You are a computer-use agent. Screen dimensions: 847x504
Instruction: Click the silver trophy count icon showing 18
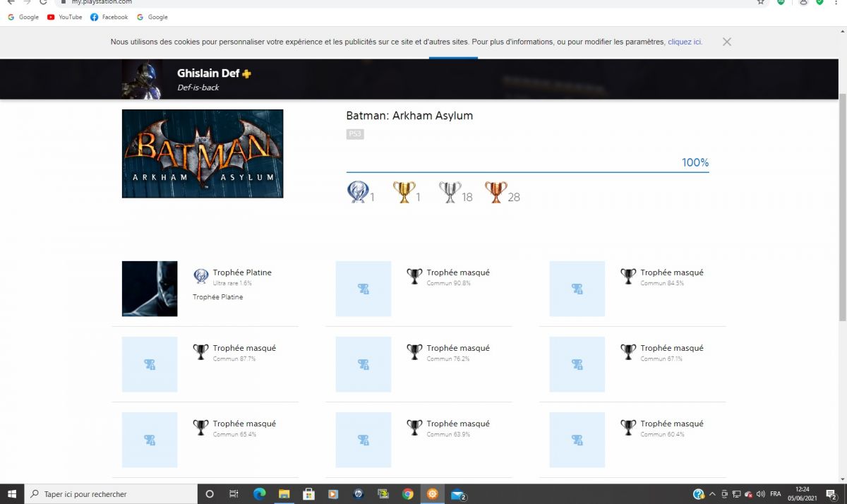pyautogui.click(x=450, y=192)
